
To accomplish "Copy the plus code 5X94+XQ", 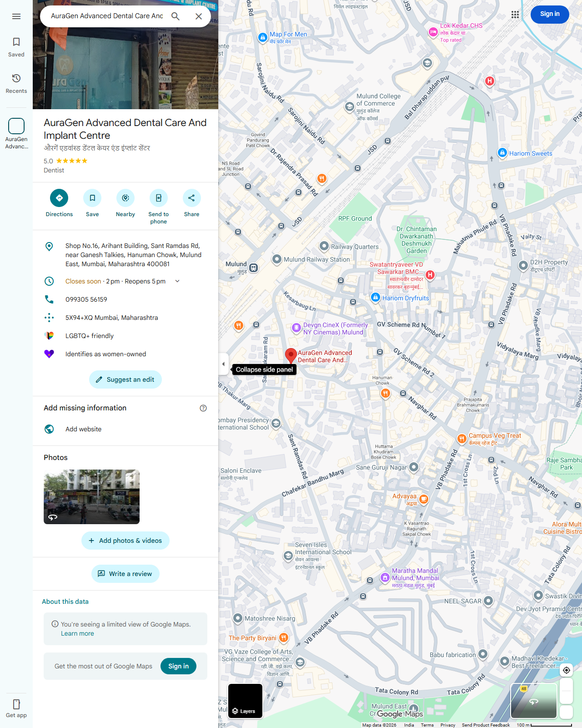I will point(125,318).
